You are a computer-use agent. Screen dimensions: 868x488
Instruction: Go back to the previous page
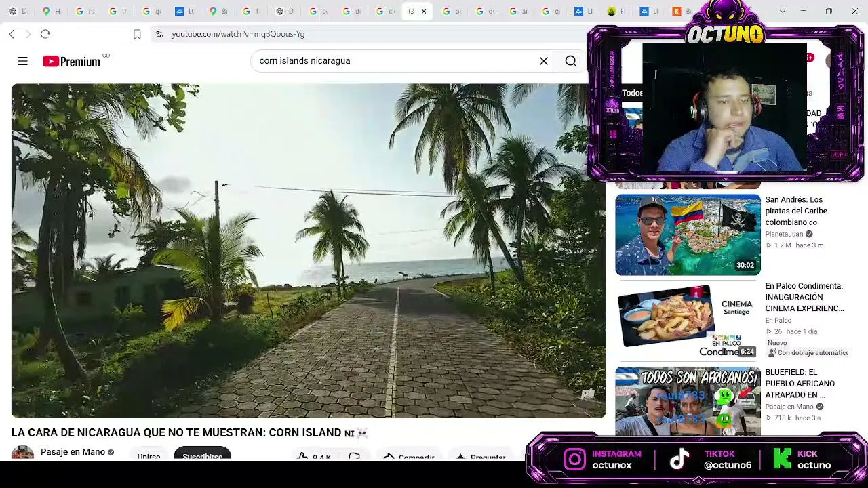click(x=12, y=34)
